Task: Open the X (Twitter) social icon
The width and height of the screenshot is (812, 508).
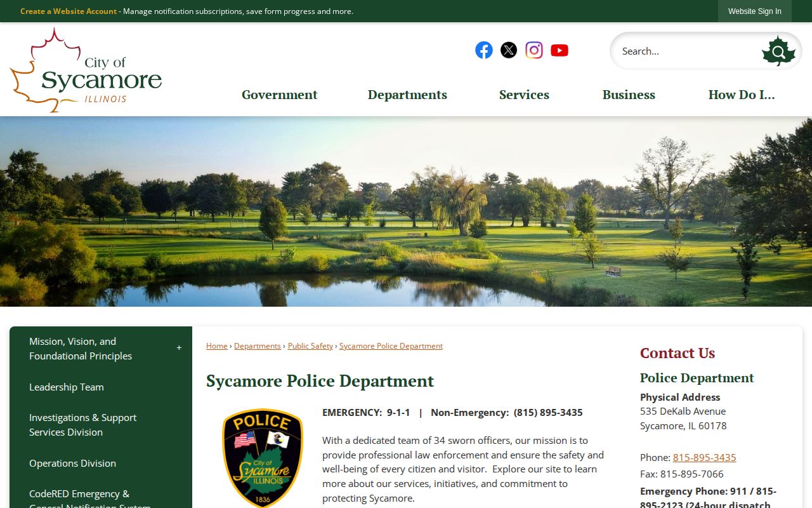Action: tap(509, 50)
